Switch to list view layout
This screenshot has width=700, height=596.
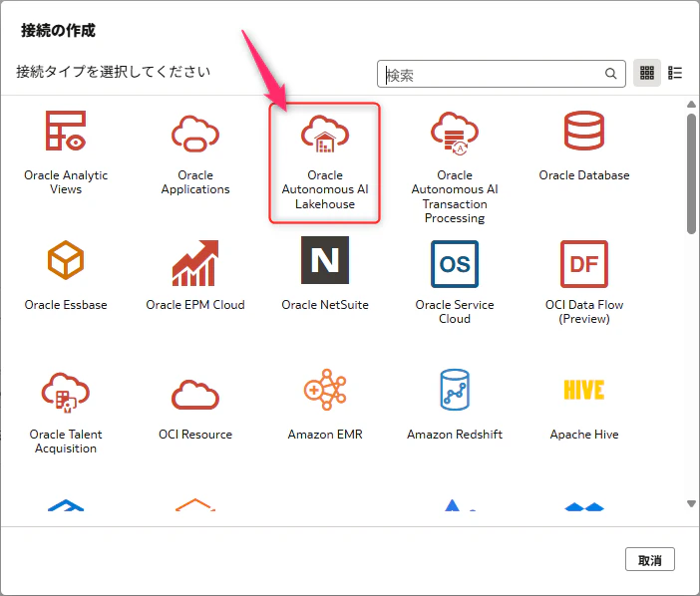tap(675, 73)
